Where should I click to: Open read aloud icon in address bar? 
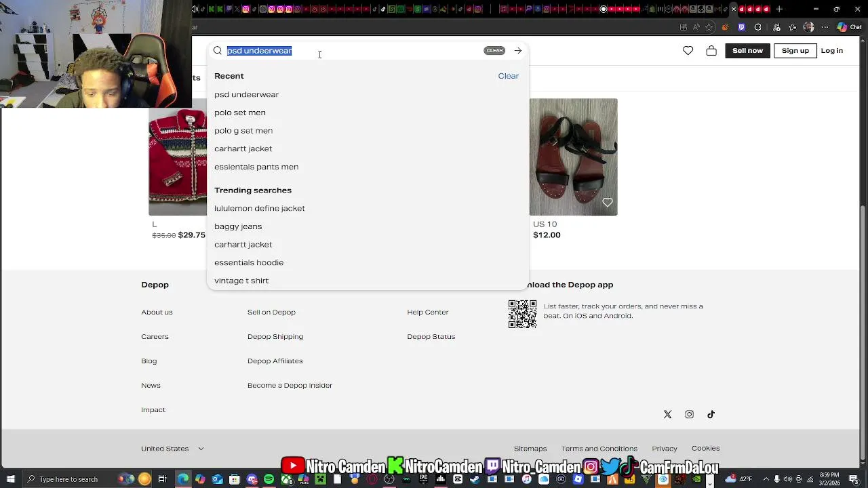(x=696, y=27)
